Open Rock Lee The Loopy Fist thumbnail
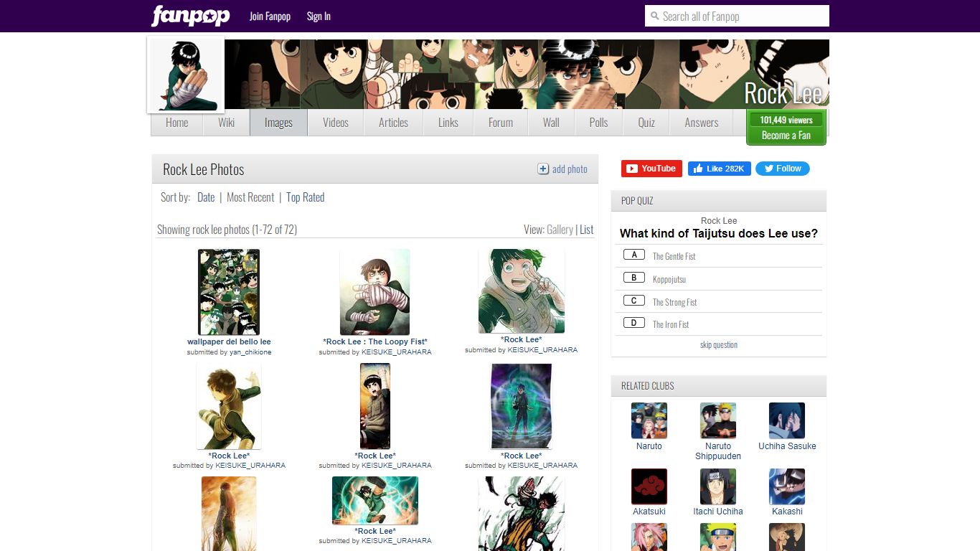The width and height of the screenshot is (980, 551). 375,292
